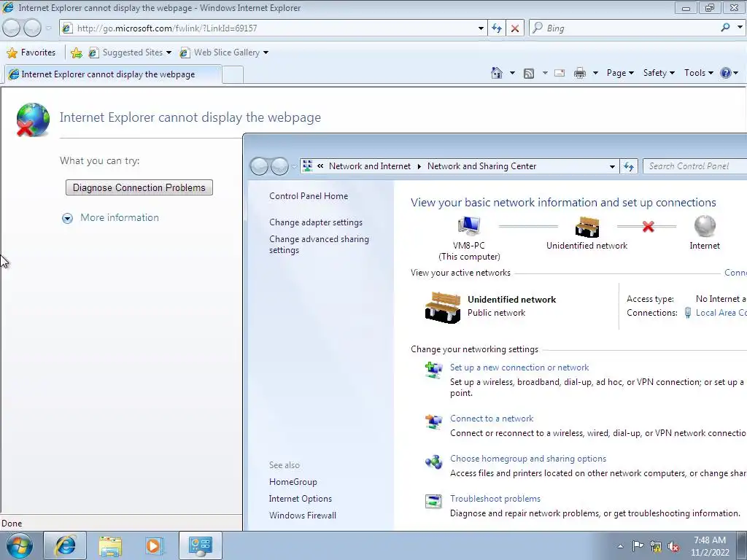This screenshot has width=747, height=560.
Task: Click the bench icon in network map
Action: pyautogui.click(x=587, y=227)
